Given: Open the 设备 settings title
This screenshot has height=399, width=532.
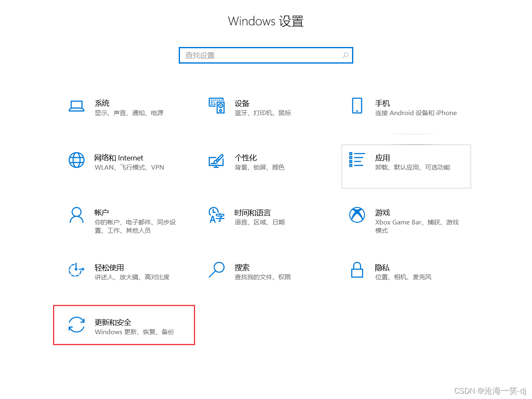Looking at the screenshot, I should (242, 103).
